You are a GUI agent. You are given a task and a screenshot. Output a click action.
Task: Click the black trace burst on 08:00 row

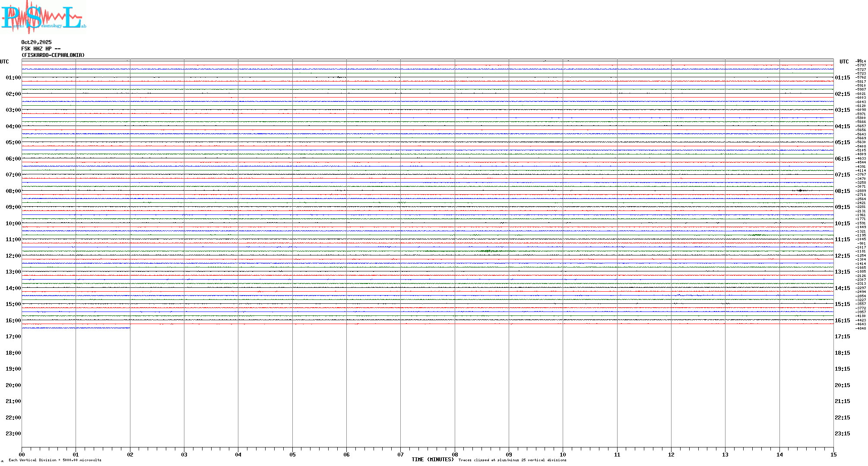point(801,190)
